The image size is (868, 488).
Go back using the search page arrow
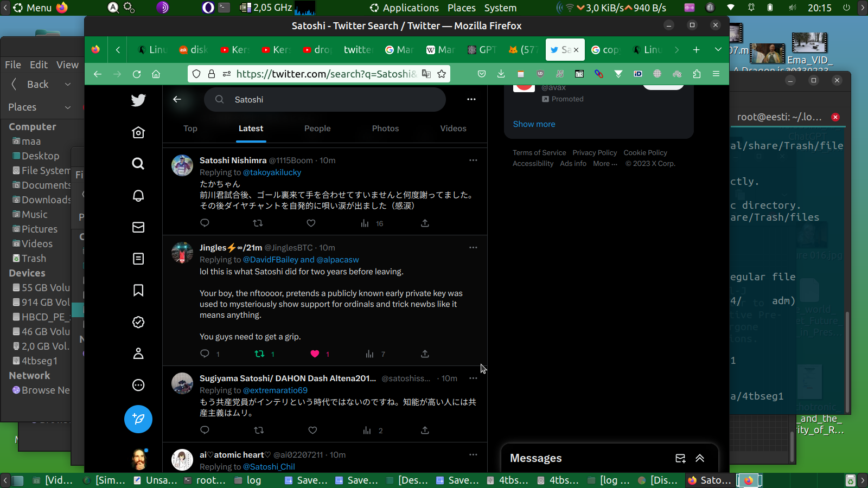(177, 99)
